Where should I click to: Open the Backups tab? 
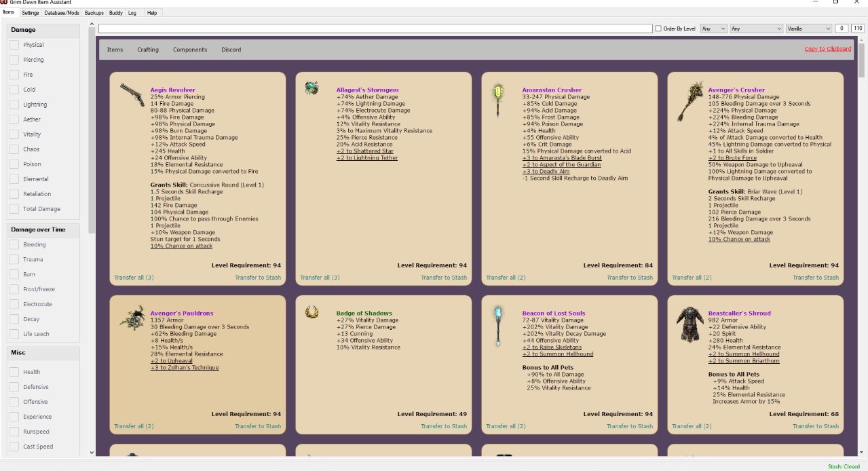coord(94,13)
